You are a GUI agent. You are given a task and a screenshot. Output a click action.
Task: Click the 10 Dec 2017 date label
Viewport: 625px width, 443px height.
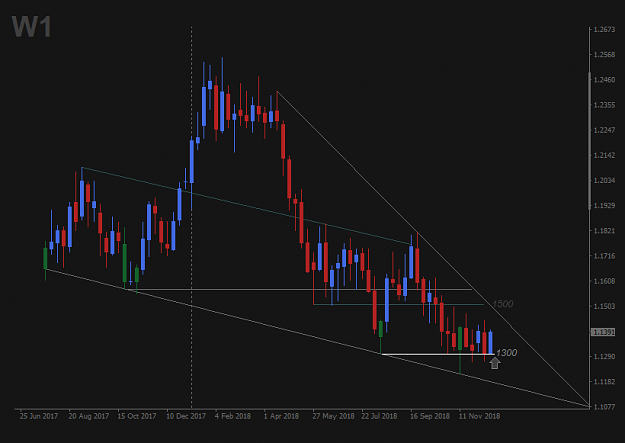point(186,416)
